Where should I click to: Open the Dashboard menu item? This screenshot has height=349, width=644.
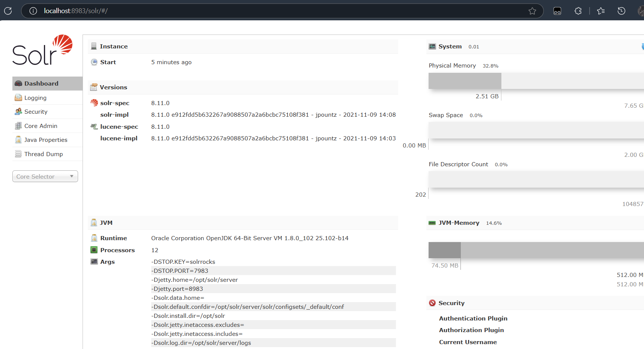pyautogui.click(x=47, y=84)
